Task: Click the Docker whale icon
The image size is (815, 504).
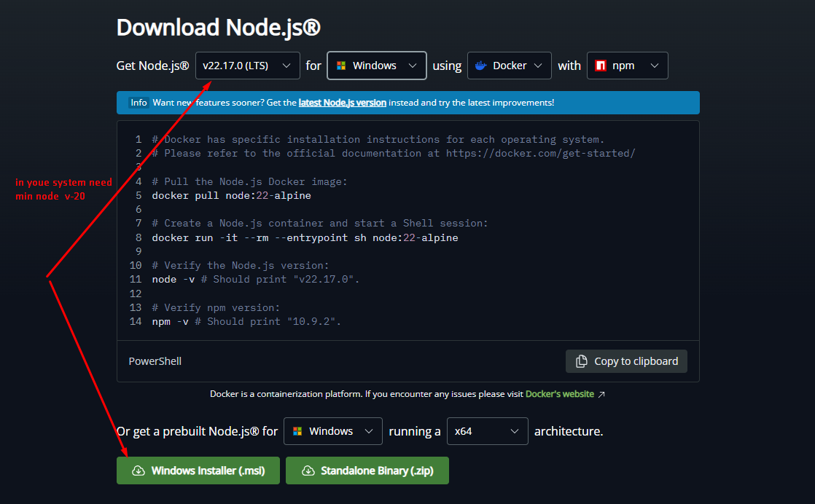Action: pos(480,66)
